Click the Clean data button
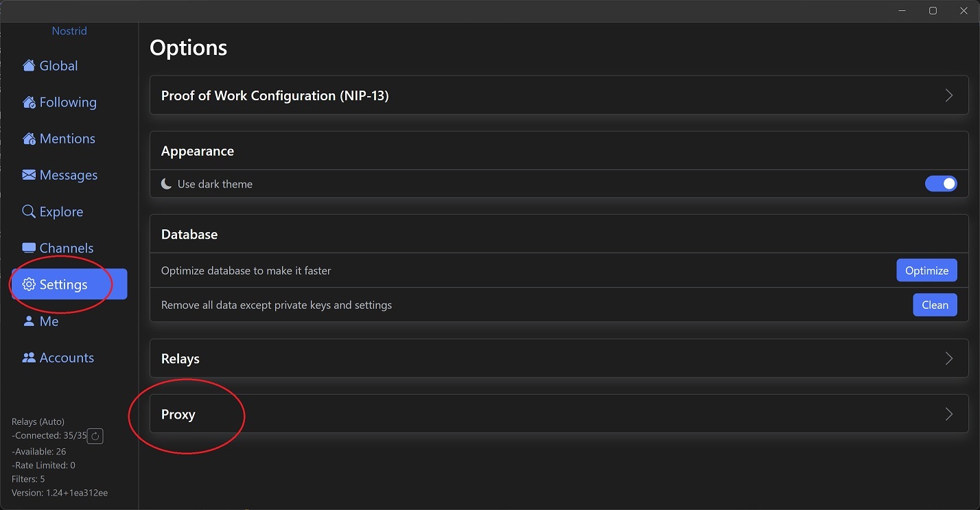 (x=935, y=305)
